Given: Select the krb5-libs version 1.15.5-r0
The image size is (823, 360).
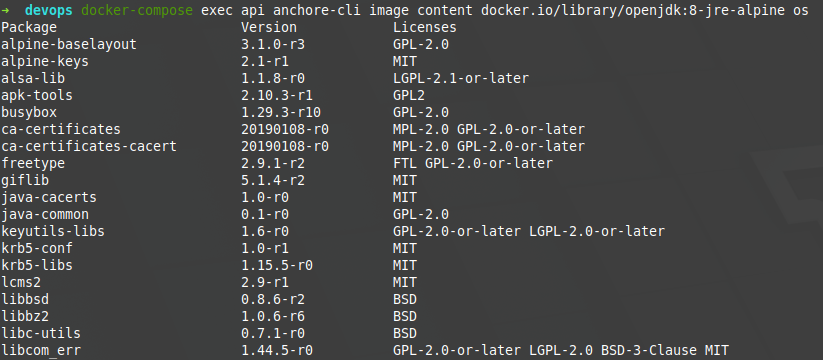Looking at the screenshot, I should [277, 265].
